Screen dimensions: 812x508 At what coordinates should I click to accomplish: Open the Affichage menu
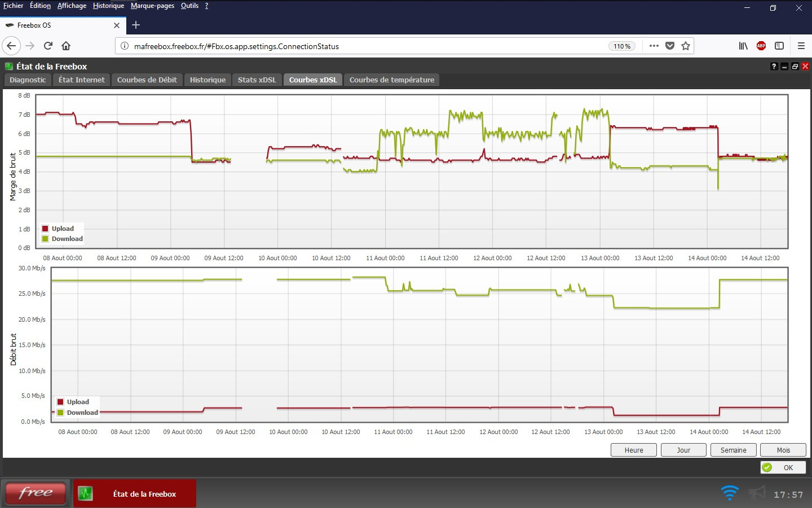[72, 6]
